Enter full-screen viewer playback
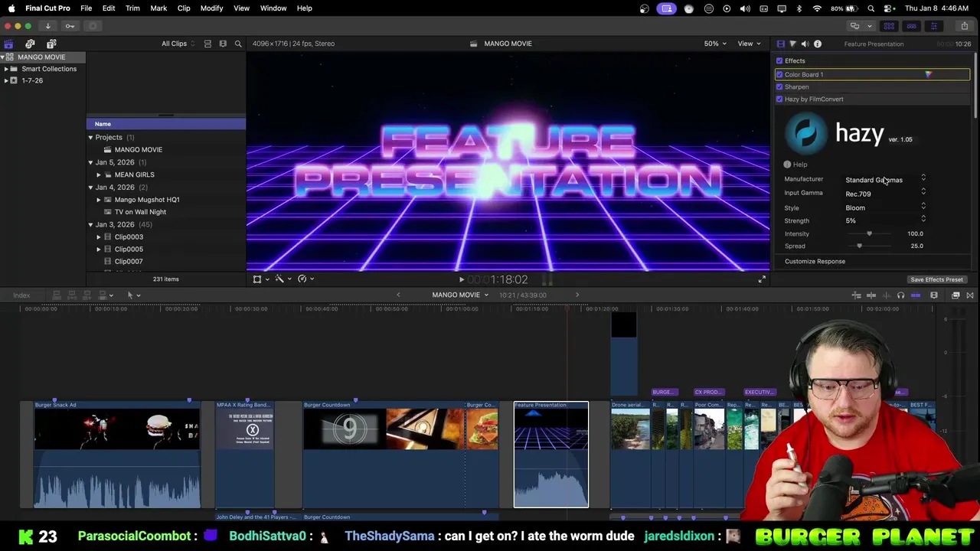The width and height of the screenshot is (980, 551). 762,279
